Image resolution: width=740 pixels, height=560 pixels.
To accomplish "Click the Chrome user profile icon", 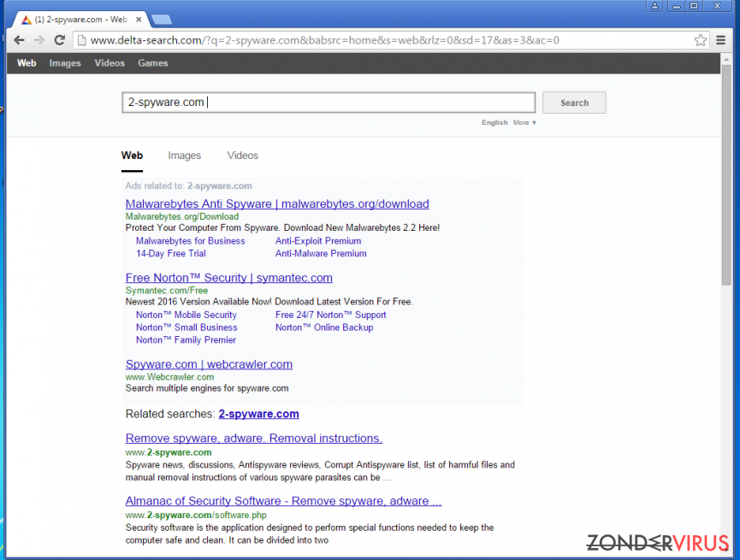I will (x=655, y=6).
